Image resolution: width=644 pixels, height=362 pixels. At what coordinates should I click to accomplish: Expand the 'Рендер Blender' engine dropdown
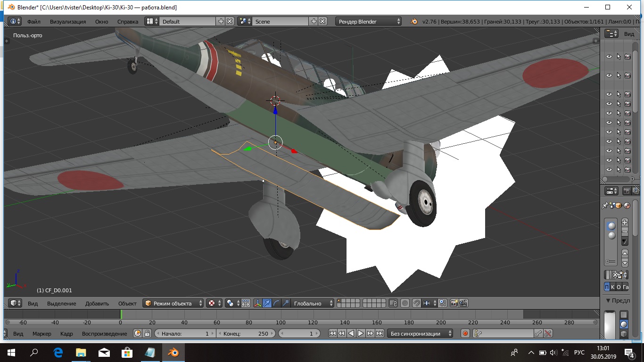(369, 22)
